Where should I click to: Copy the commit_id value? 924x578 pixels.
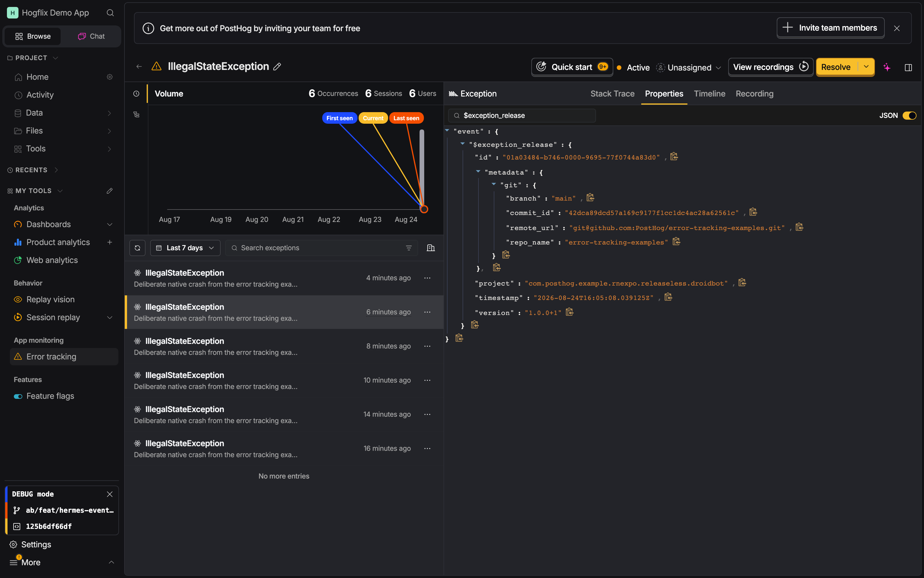(x=753, y=212)
